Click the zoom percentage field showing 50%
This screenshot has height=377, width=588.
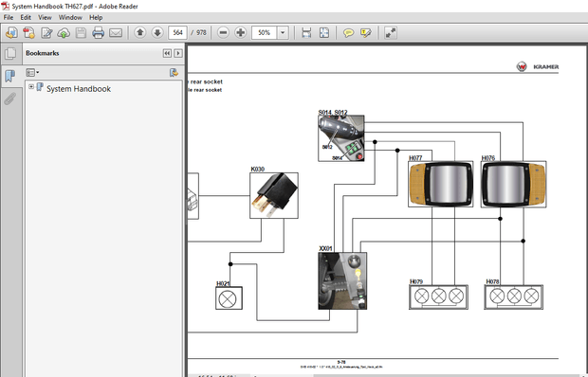tap(264, 32)
